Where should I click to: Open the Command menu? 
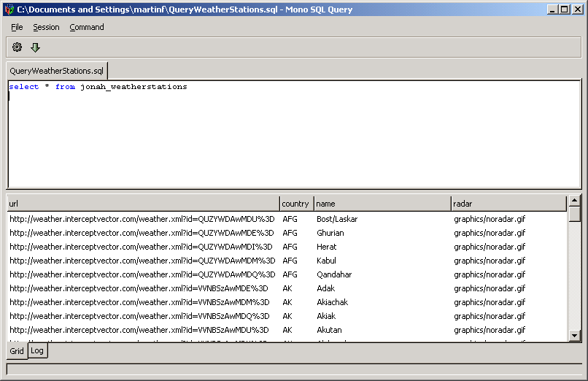(x=87, y=27)
